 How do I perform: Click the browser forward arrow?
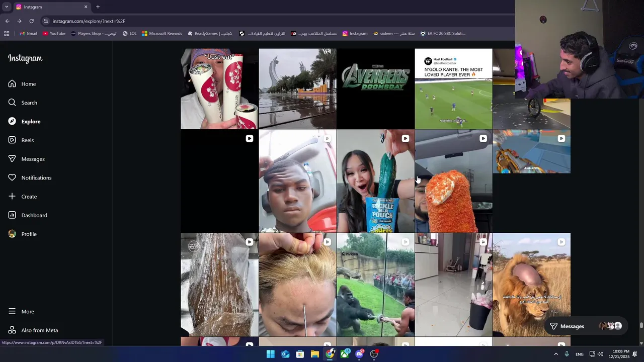[x=19, y=21]
